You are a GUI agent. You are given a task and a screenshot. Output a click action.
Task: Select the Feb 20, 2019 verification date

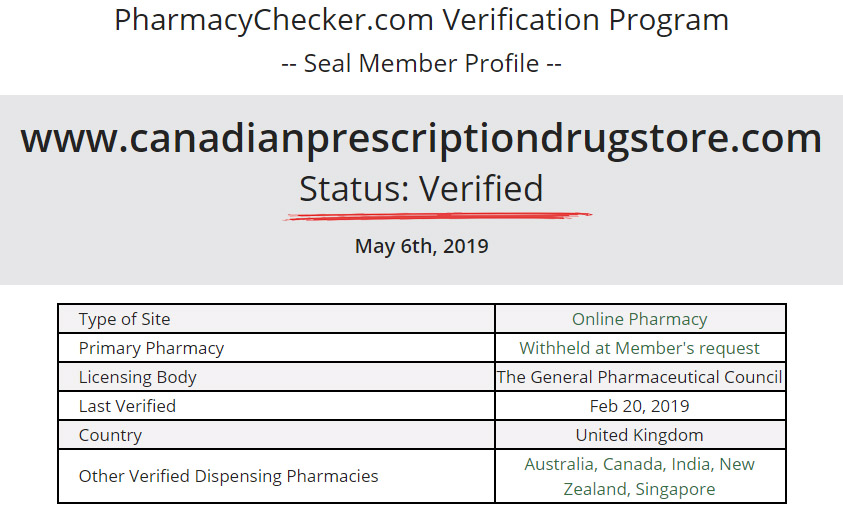(x=639, y=406)
